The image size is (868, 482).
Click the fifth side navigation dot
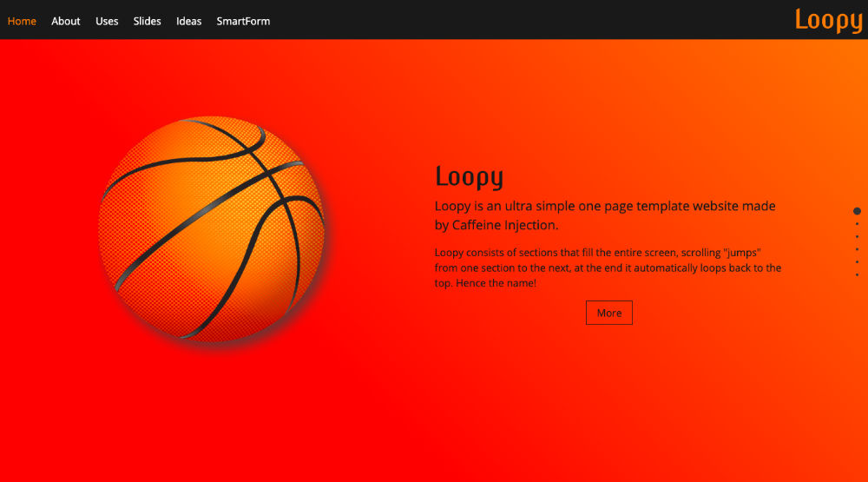(x=857, y=261)
